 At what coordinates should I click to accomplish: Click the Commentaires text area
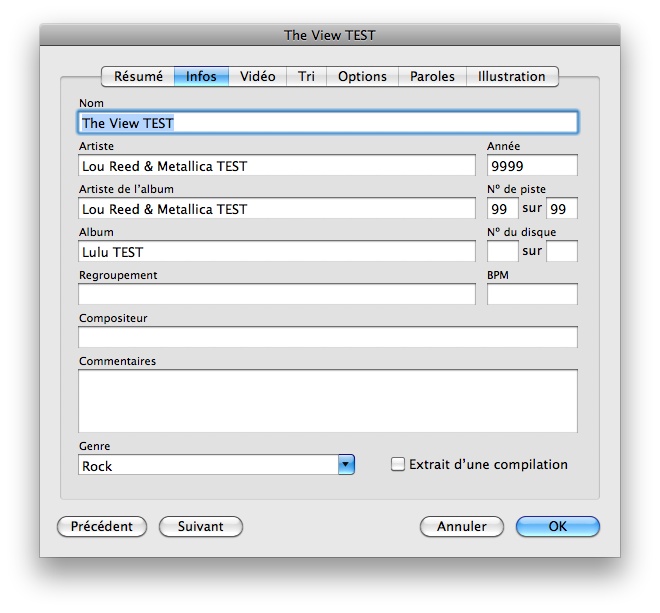pyautogui.click(x=328, y=401)
